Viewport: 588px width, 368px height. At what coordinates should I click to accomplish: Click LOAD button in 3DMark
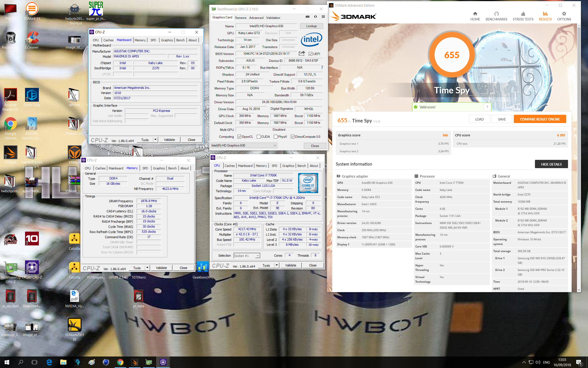(479, 119)
